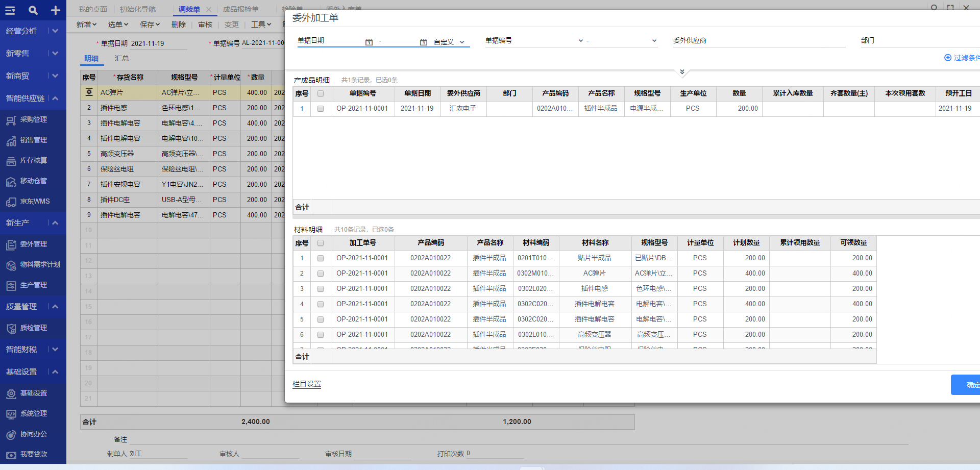Check the material row 5 插件电解电容 checkbox
This screenshot has height=470, width=980.
coord(321,319)
